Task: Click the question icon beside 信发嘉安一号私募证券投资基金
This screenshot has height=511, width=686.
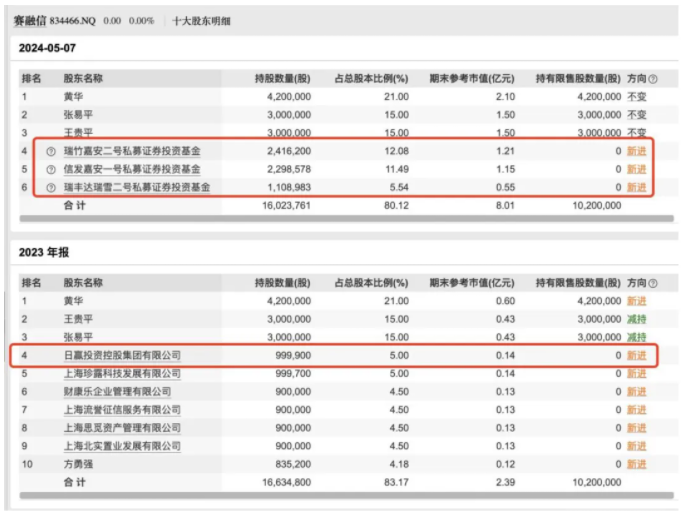Action: [51, 169]
